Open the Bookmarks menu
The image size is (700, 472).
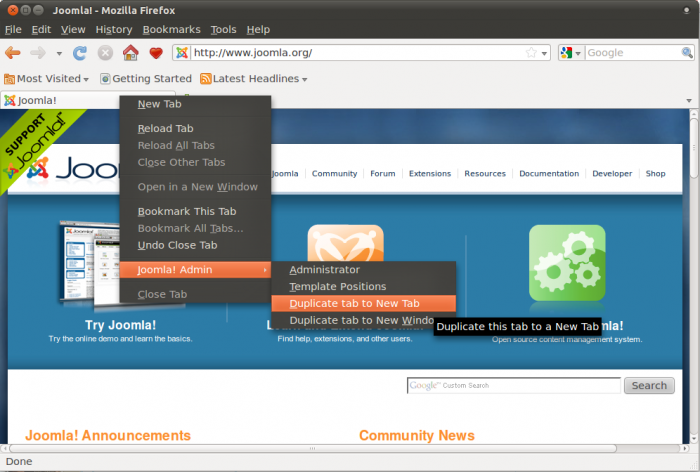171,29
